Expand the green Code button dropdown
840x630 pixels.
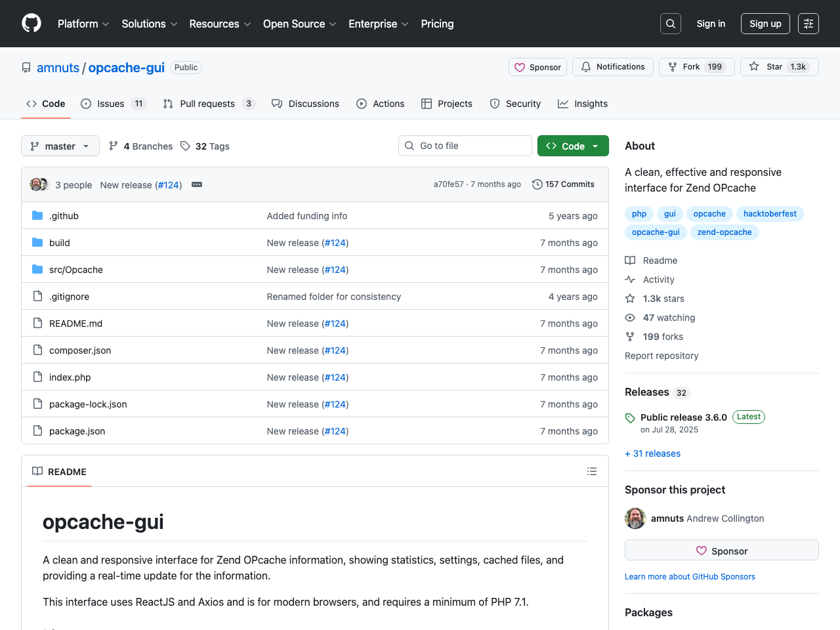click(x=595, y=146)
